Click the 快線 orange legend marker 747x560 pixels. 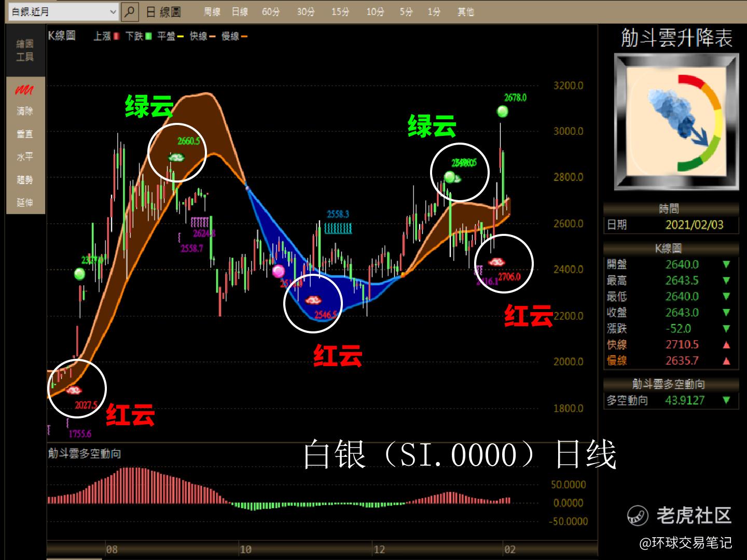point(212,36)
